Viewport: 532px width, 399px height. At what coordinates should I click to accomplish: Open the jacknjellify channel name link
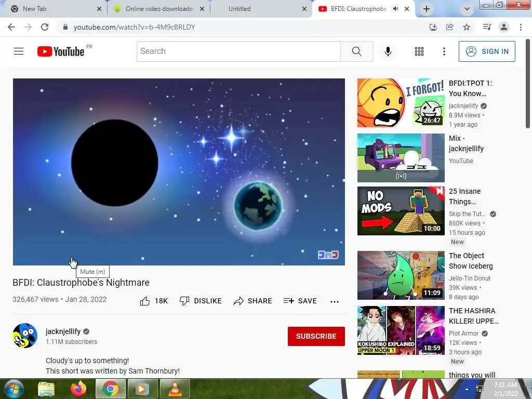[63, 331]
